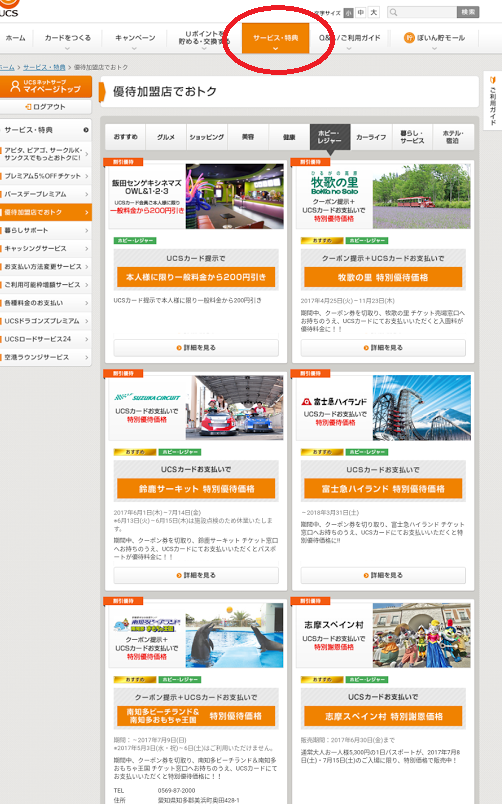The height and width of the screenshot is (804, 502).
Task: Click the magnifier icon in search box
Action: 393,12
